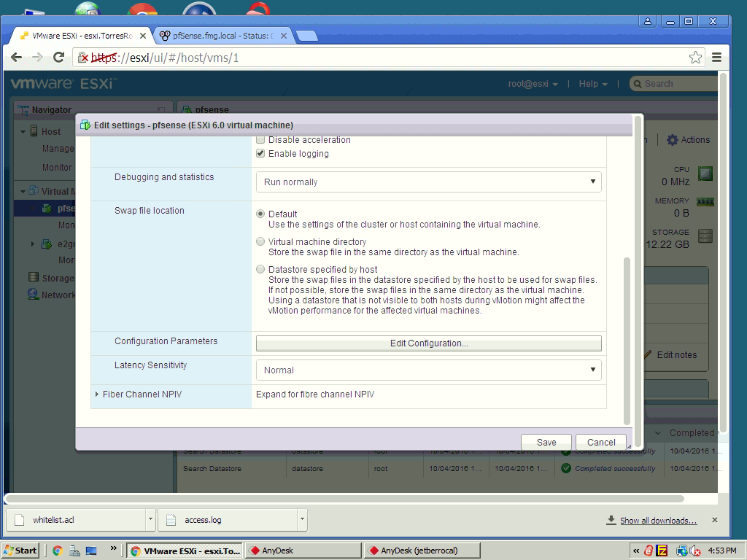Screen dimensions: 747x560
Task: Click the Virtual Machines icon in Navigator
Action: point(34,191)
